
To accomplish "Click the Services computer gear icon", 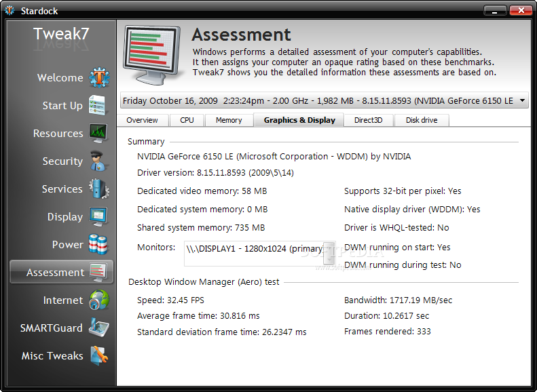I will coord(99,189).
